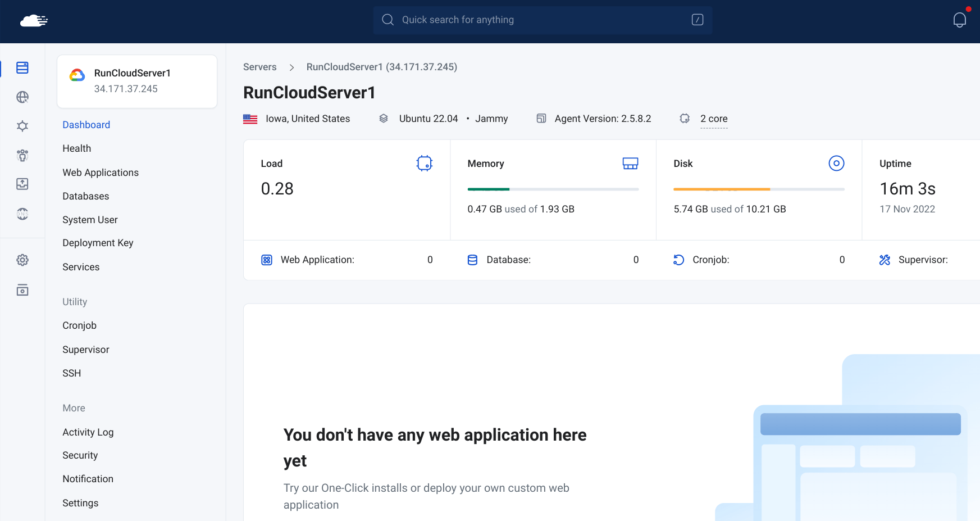Click the CPU core chip icon
Screen dimensions: 980x521
[685, 119]
